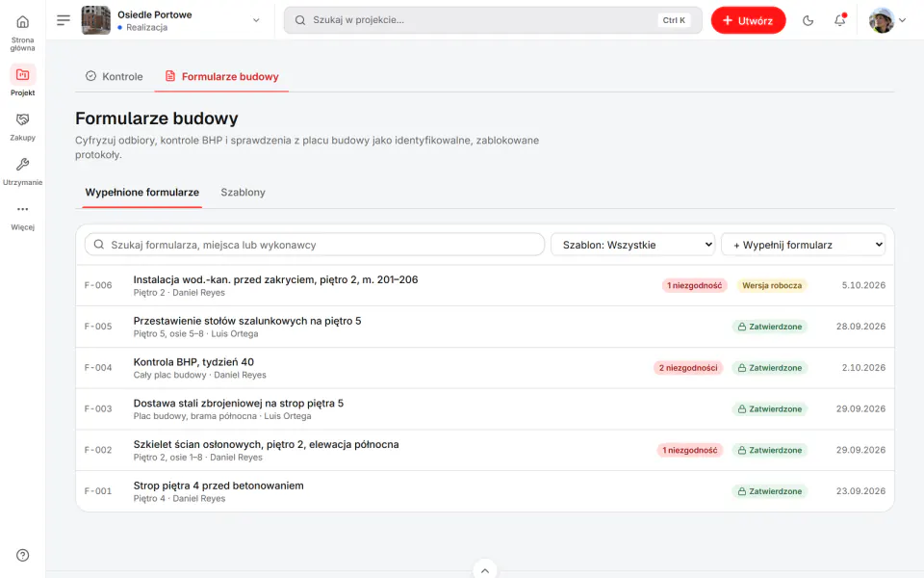
Task: Open Zakupy handshake icon
Action: click(22, 119)
